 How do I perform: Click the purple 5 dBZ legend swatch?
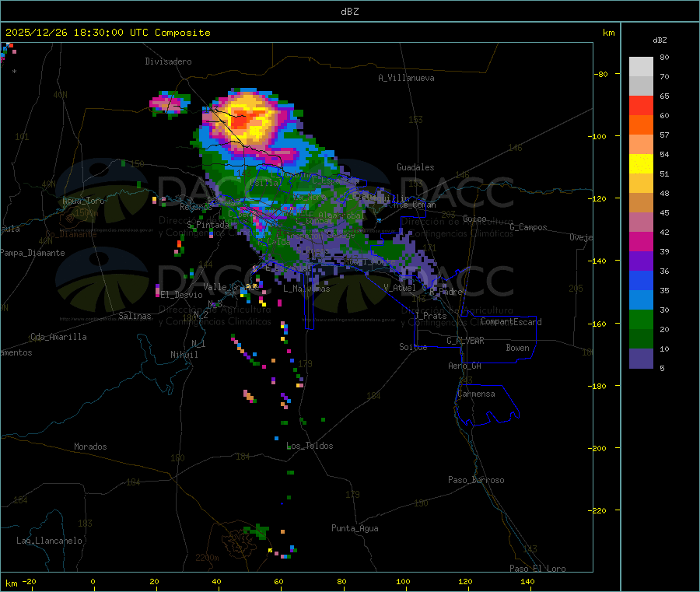(x=641, y=359)
